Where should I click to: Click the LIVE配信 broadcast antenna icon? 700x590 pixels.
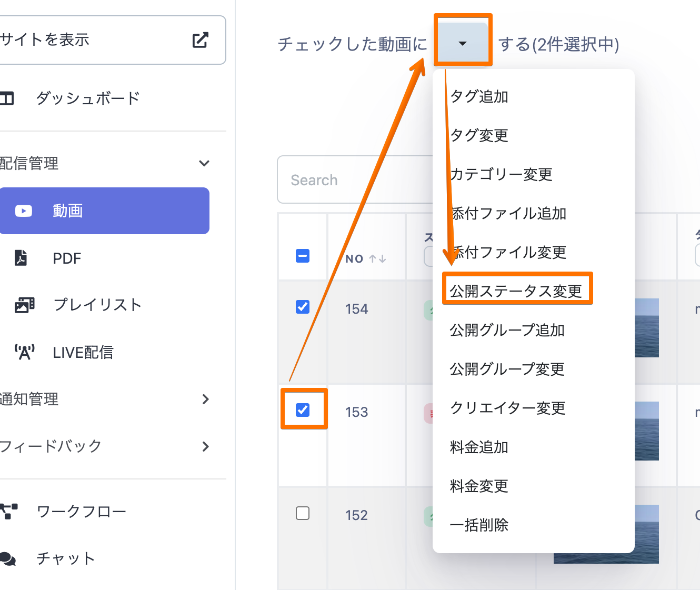(x=24, y=352)
